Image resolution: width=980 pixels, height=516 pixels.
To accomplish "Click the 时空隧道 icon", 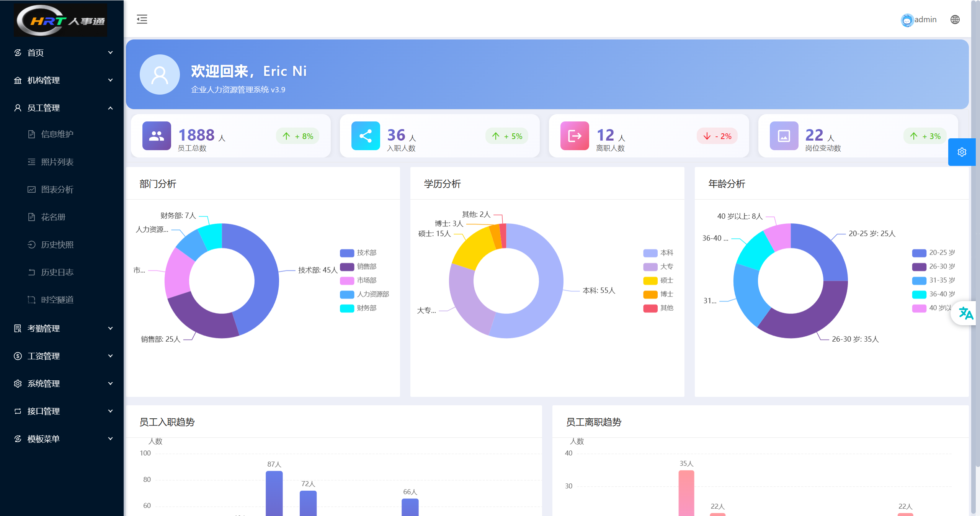I will (x=31, y=300).
